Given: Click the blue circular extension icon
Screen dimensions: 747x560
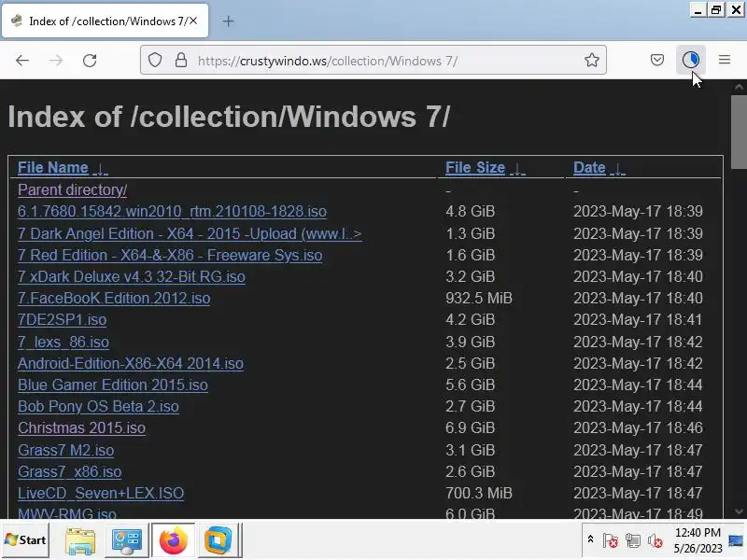Looking at the screenshot, I should pyautogui.click(x=691, y=60).
